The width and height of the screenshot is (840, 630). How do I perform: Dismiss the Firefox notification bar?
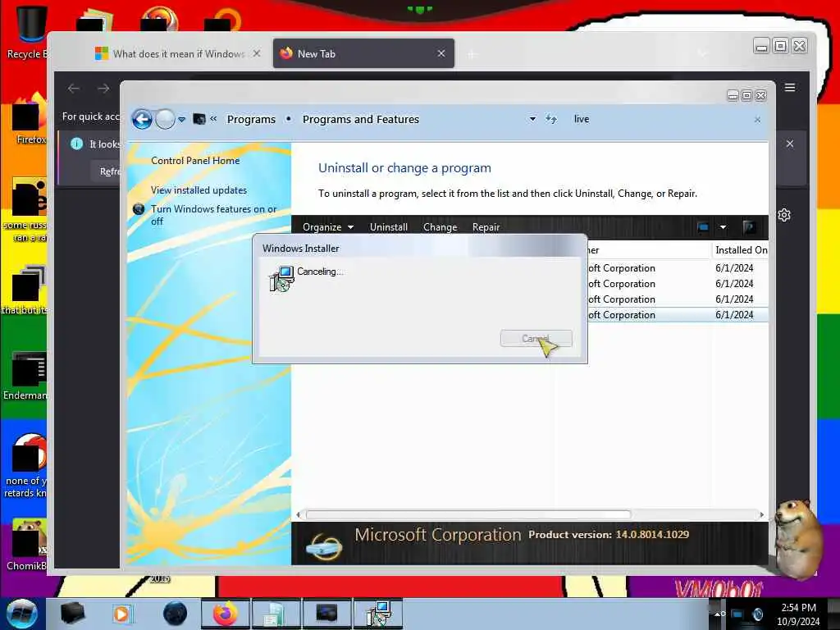790,144
